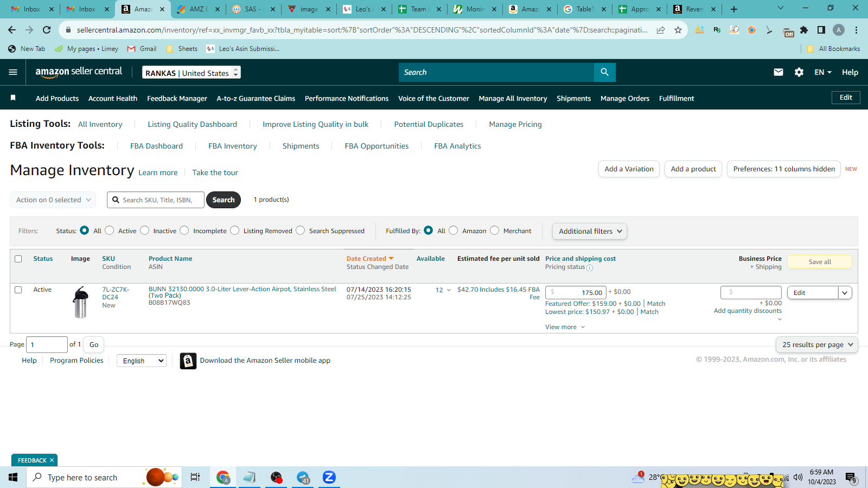Open the arrow dropdown next to Edit
868x488 pixels.
tap(845, 293)
